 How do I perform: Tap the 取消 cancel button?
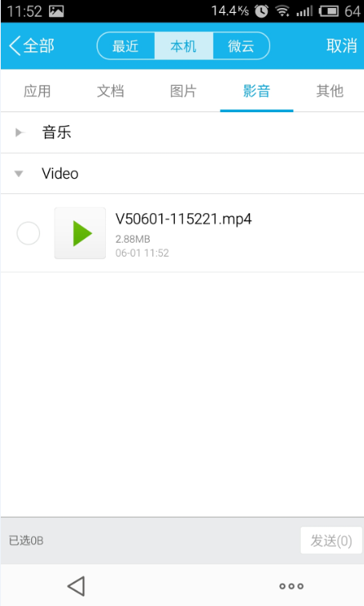(x=342, y=46)
